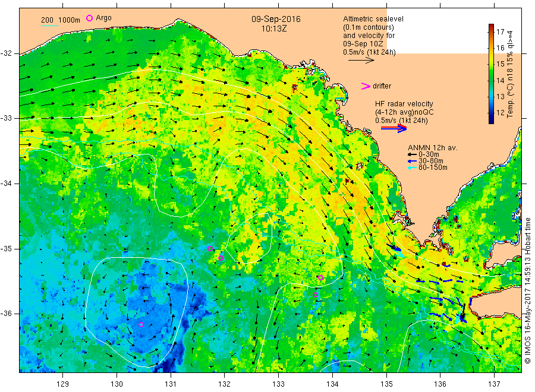Click the Argo float marker near 133.7E, 35.7S

pyautogui.click(x=315, y=295)
